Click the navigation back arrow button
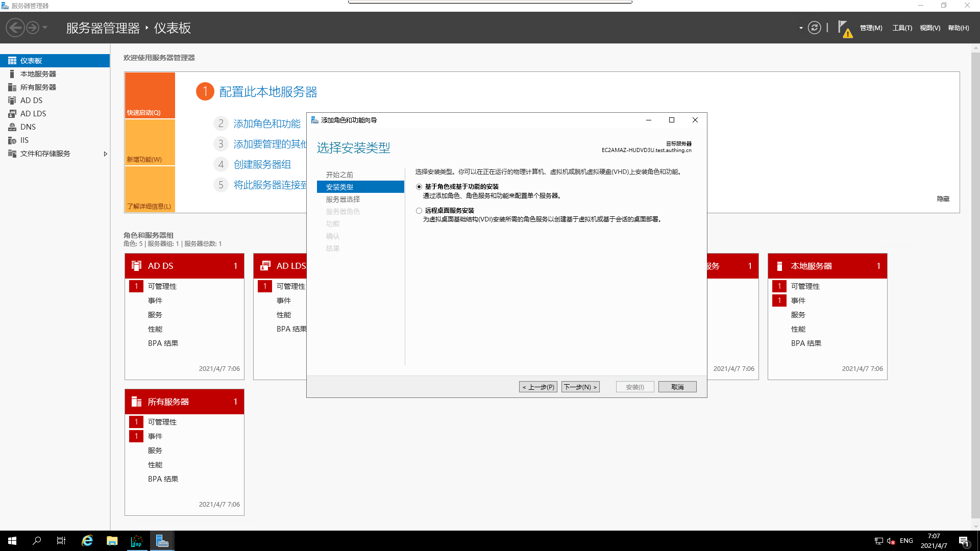 point(15,28)
